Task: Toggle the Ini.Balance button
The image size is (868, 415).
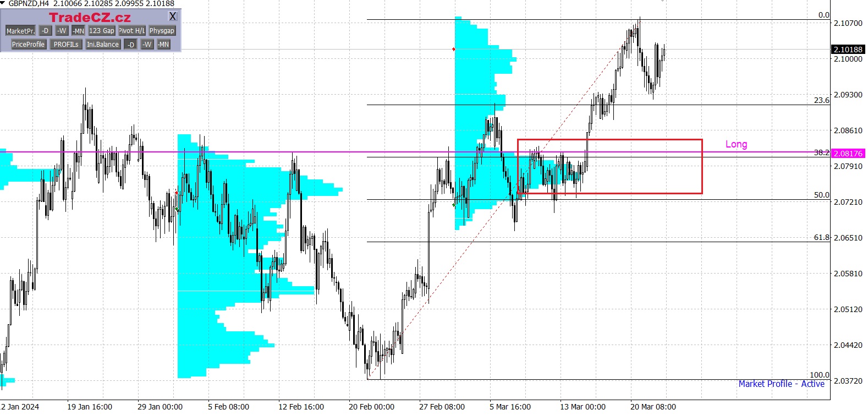Action: tap(103, 45)
